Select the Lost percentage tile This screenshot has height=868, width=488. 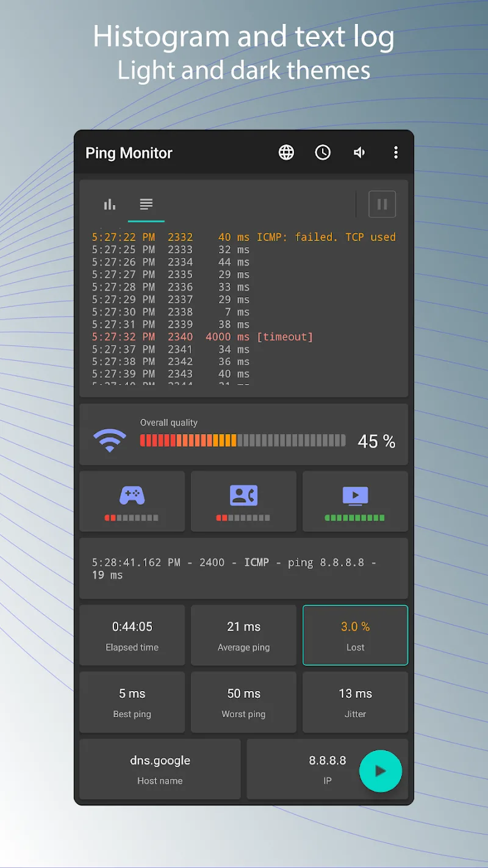click(x=355, y=635)
